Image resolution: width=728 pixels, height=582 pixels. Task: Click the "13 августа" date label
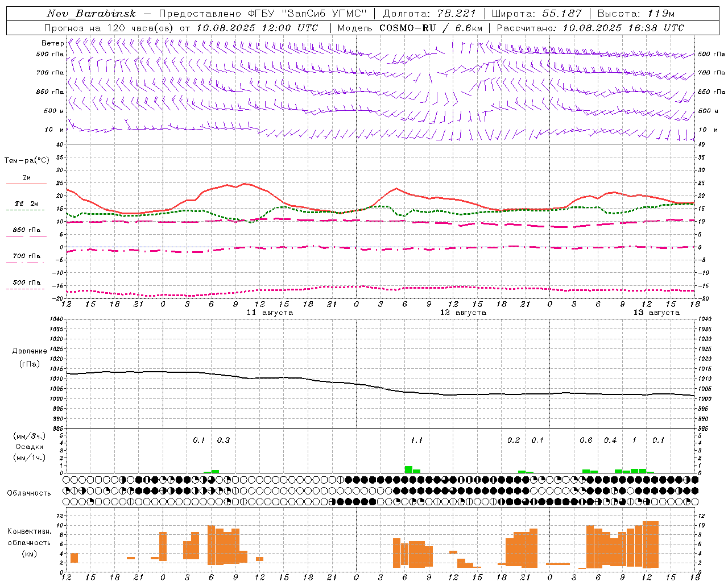pos(656,313)
